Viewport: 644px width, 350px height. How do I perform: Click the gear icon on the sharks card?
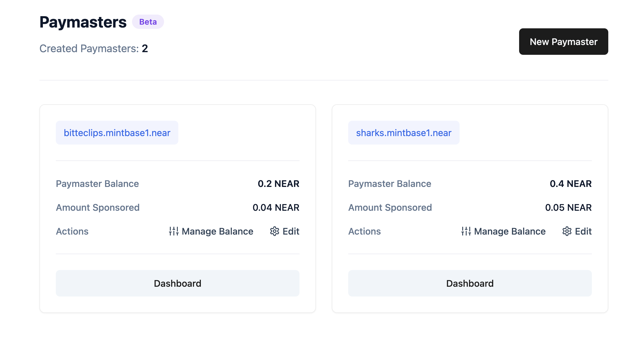pyautogui.click(x=567, y=231)
